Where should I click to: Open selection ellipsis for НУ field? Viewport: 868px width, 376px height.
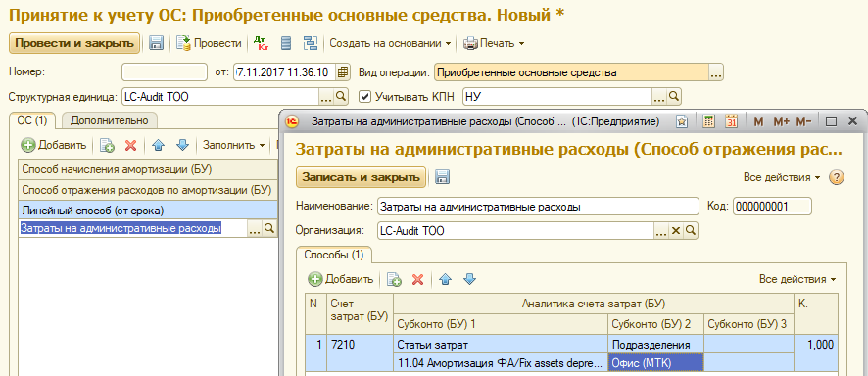coord(658,97)
